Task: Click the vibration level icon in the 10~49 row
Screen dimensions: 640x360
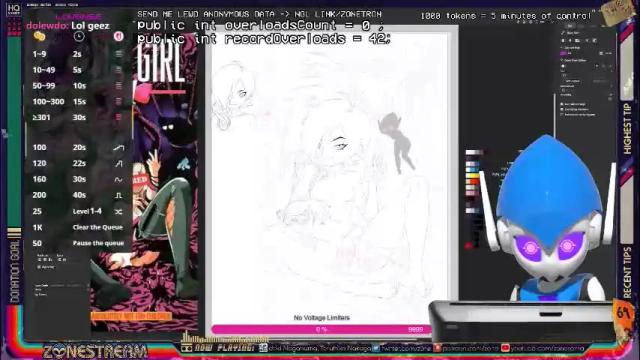Action: (x=119, y=70)
